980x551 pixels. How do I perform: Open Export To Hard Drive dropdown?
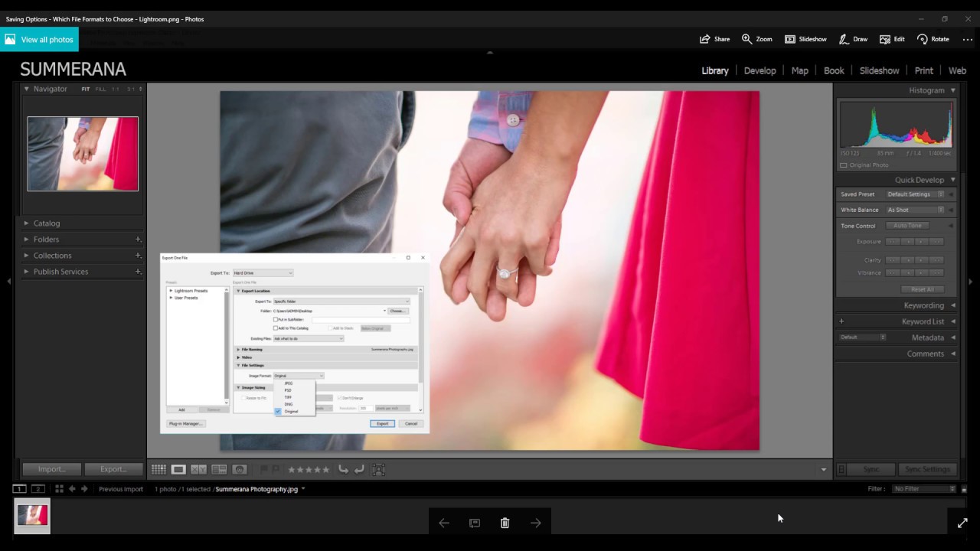click(263, 273)
